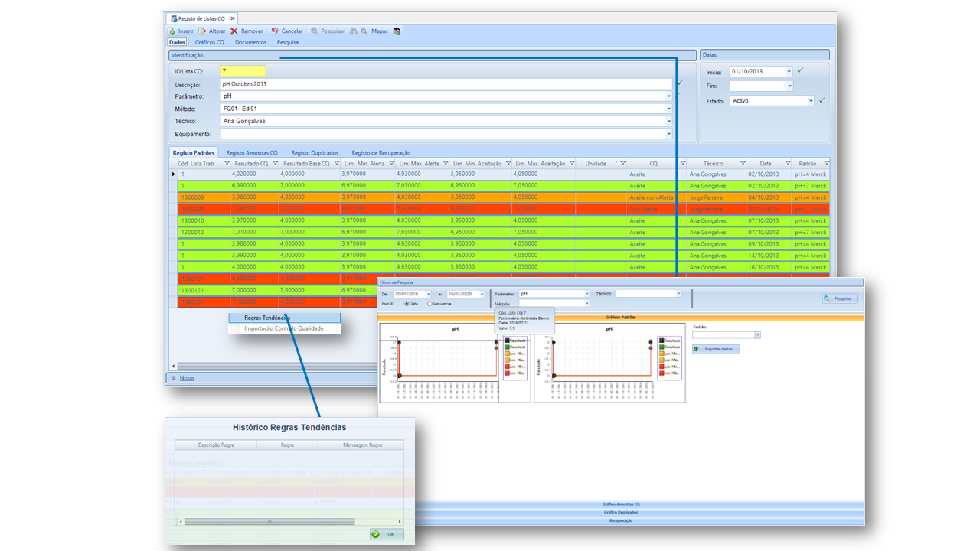Click the Regra column header in Histórico dialog
The width and height of the screenshot is (980, 551).
tap(287, 445)
